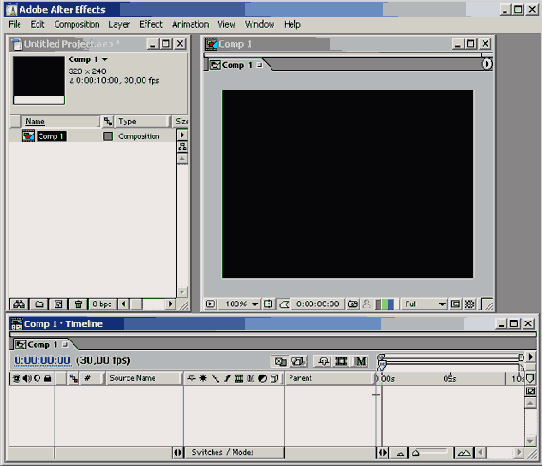Create a new folder in Project window
Screen dimensions: 542x466
pyautogui.click(x=39, y=304)
